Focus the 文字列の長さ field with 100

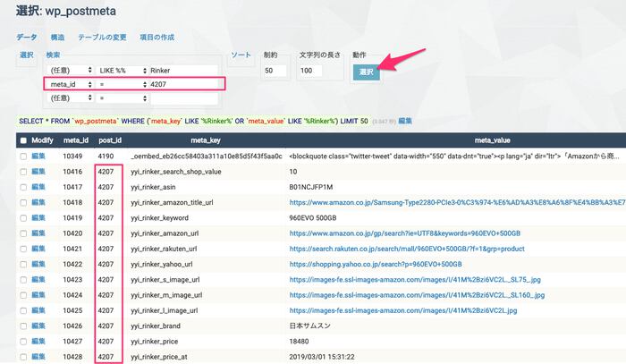pyautogui.click(x=310, y=71)
